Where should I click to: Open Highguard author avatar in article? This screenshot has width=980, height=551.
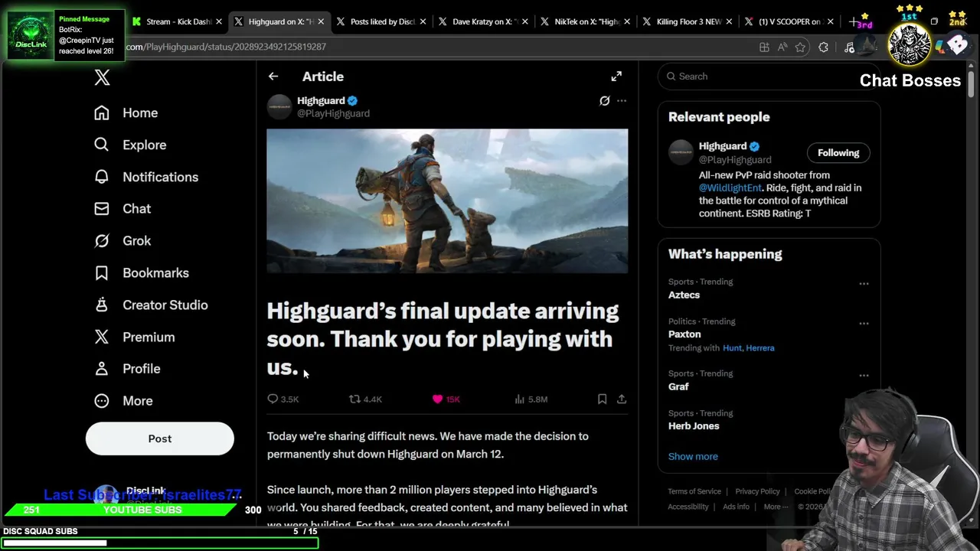[x=279, y=106]
